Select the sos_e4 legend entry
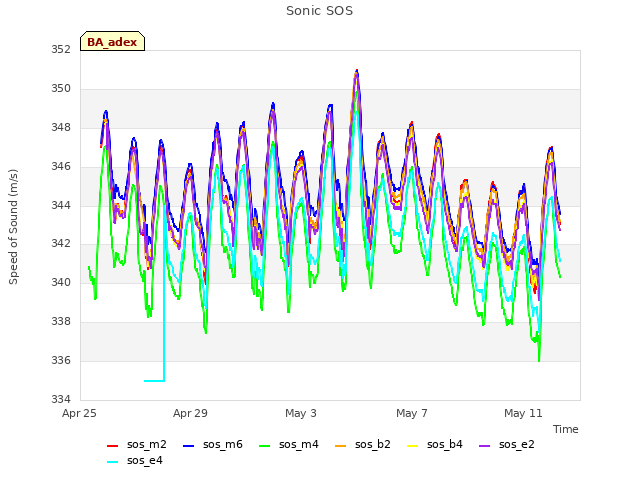Screen dimensions: 640x480 (x=135, y=461)
